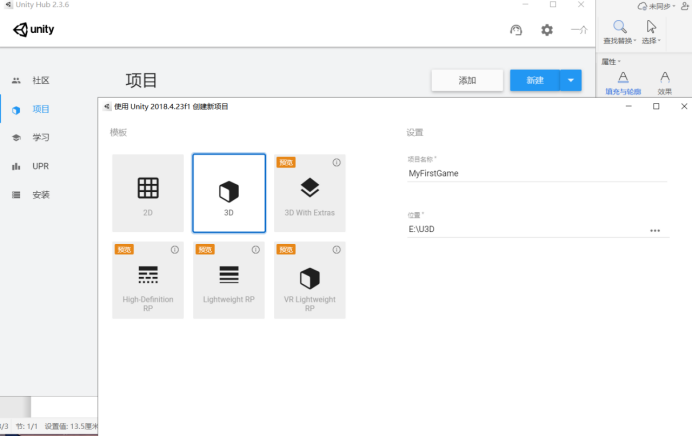693x436 pixels.
Task: Select the 3D project template
Action: pyautogui.click(x=229, y=193)
